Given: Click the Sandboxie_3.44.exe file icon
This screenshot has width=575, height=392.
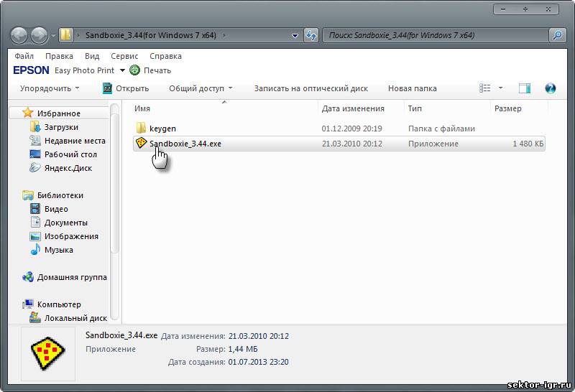Looking at the screenshot, I should pyautogui.click(x=141, y=144).
